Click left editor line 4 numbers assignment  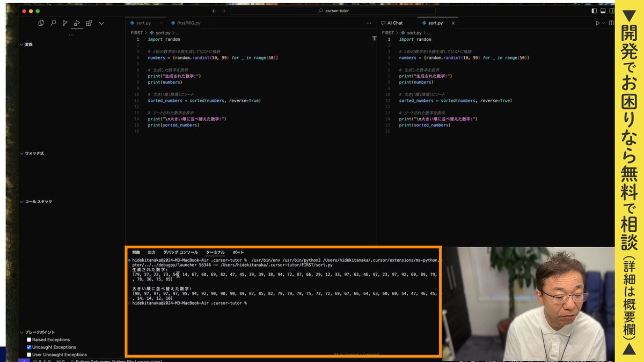[213, 58]
